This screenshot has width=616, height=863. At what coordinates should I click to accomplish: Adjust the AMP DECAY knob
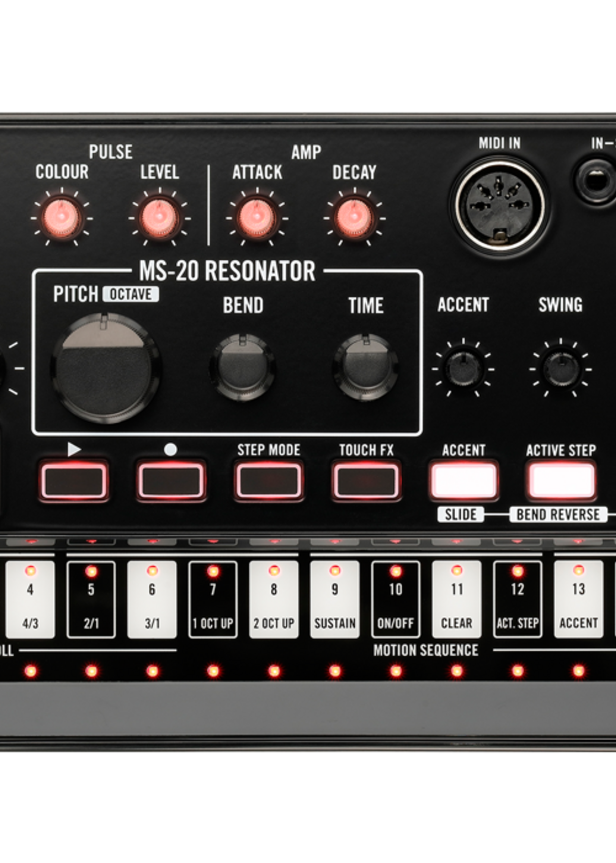[354, 218]
